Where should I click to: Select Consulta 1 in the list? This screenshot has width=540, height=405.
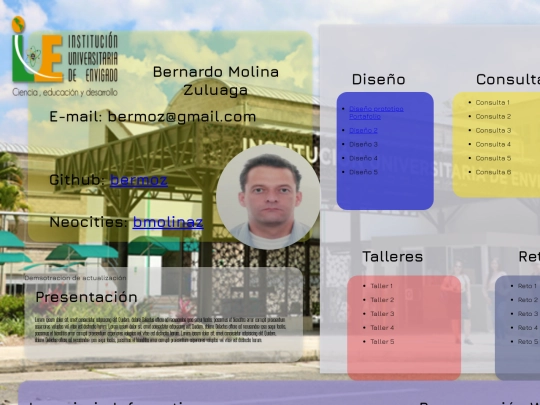pos(492,103)
